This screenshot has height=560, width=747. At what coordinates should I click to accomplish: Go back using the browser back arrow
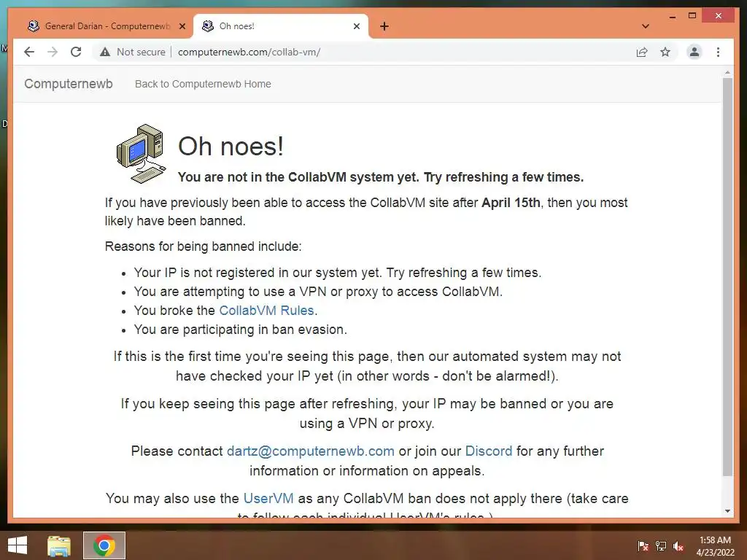point(29,52)
